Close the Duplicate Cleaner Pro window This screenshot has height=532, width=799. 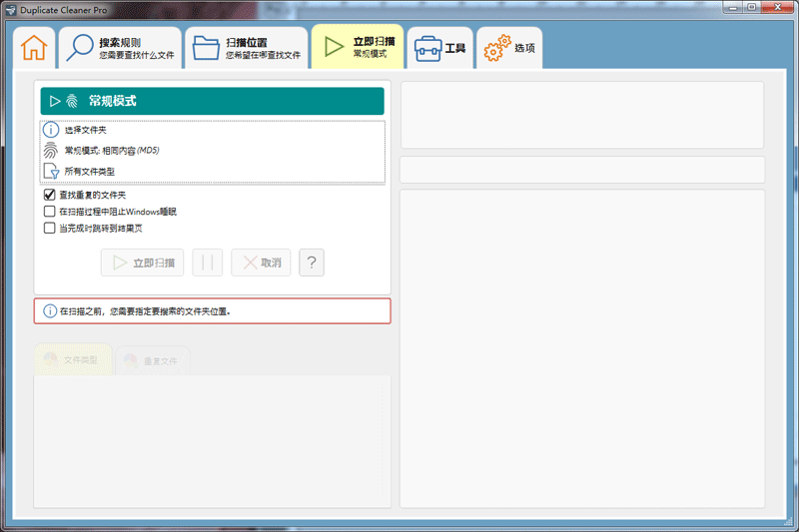pos(778,7)
